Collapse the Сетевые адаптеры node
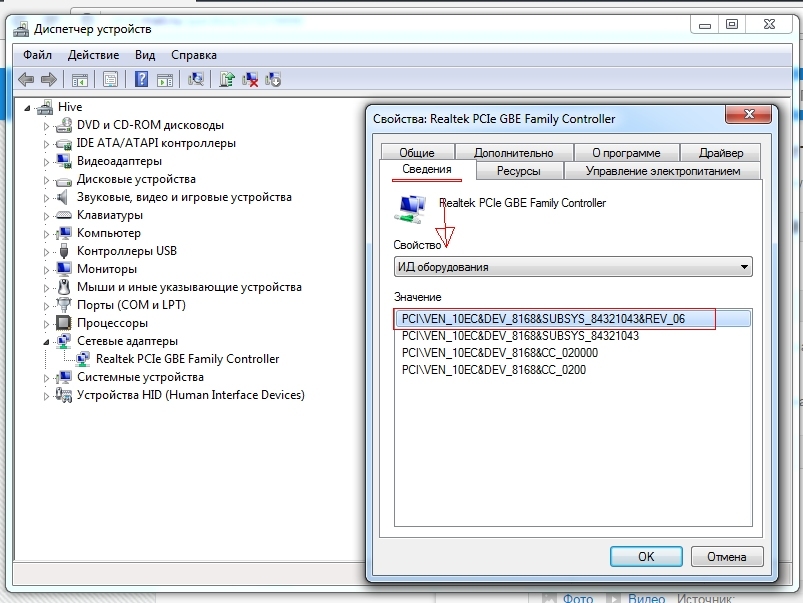 [x=46, y=342]
